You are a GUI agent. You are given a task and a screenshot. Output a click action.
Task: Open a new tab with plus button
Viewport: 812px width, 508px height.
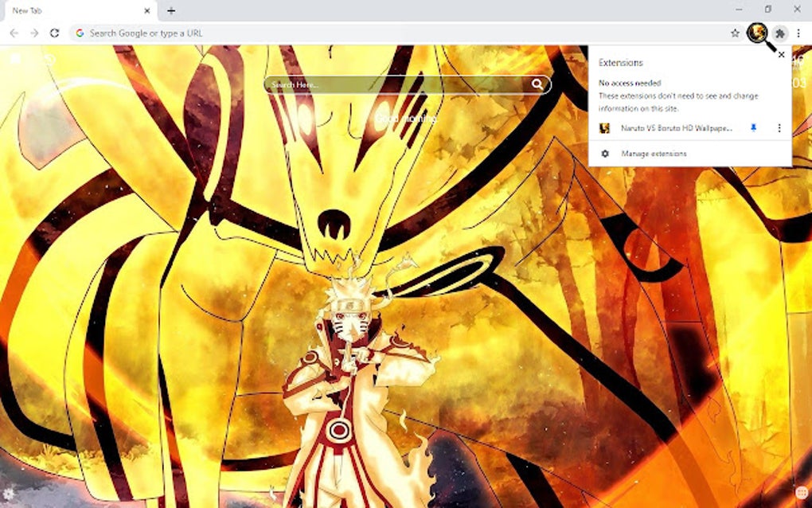pyautogui.click(x=171, y=10)
